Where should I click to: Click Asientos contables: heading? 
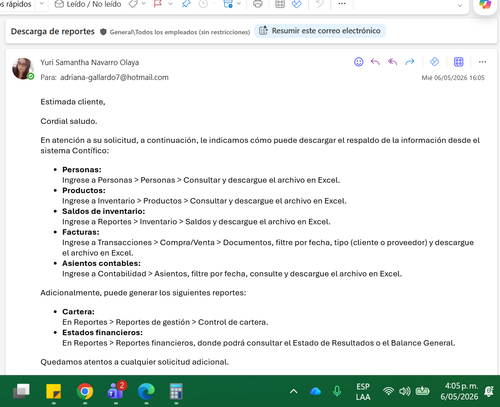tap(101, 263)
